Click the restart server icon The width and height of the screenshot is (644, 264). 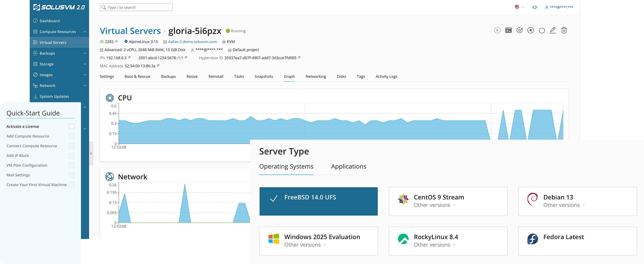(520, 30)
